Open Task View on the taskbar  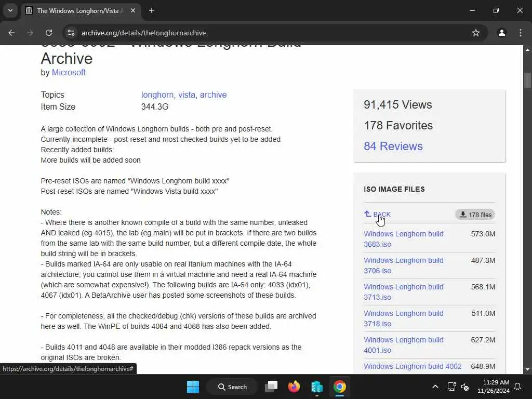pos(271,387)
